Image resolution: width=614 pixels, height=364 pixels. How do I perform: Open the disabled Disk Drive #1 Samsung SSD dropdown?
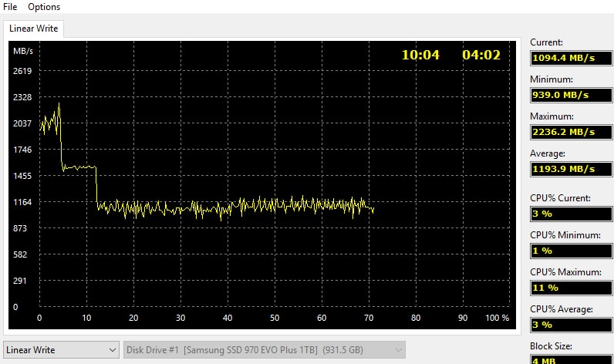point(265,350)
